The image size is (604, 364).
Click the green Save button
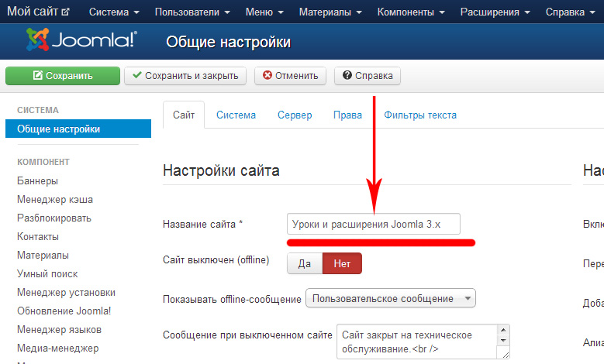tap(63, 76)
